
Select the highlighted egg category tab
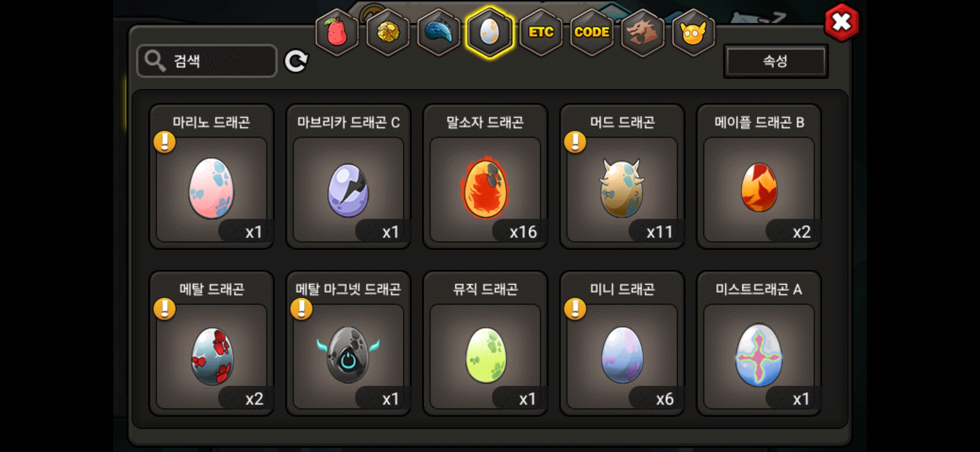click(x=490, y=33)
